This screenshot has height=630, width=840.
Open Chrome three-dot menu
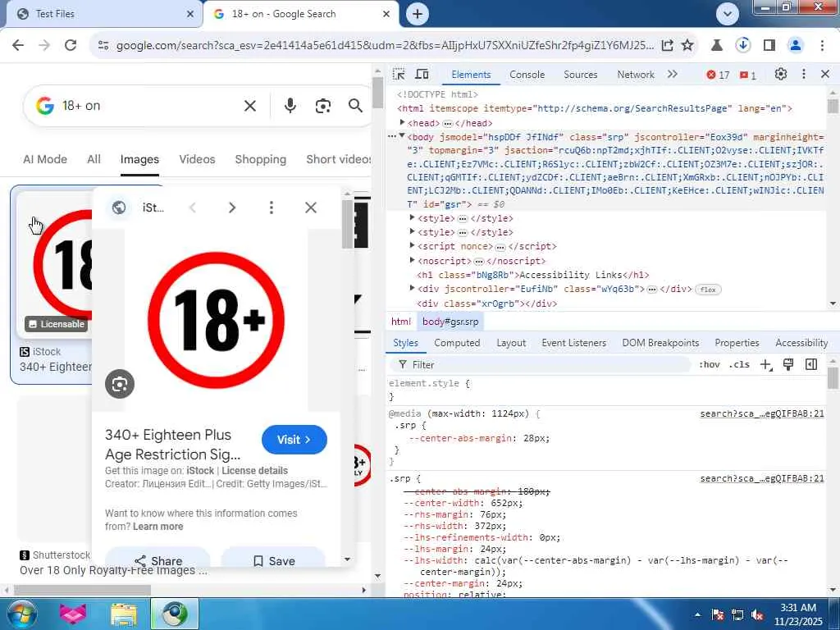coord(822,45)
